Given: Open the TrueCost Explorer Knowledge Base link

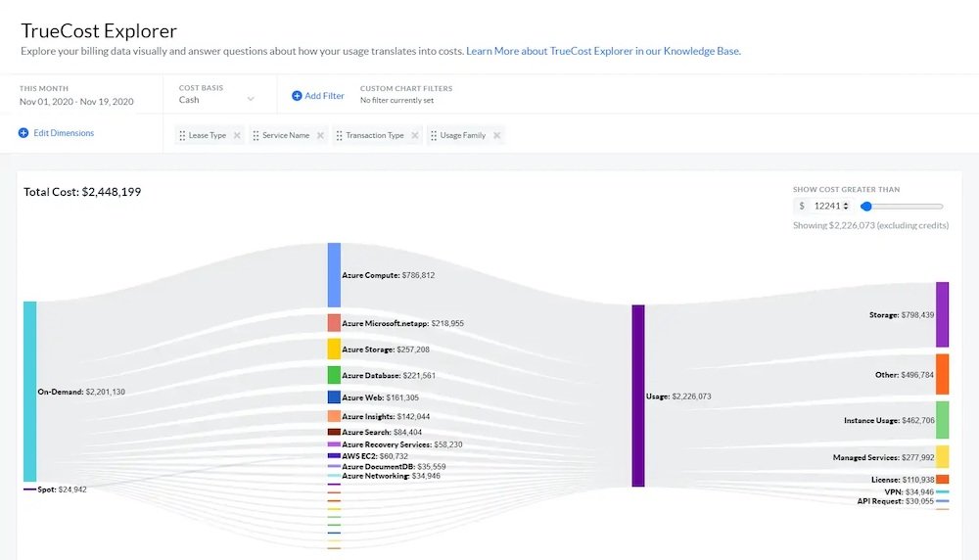Looking at the screenshot, I should (603, 51).
